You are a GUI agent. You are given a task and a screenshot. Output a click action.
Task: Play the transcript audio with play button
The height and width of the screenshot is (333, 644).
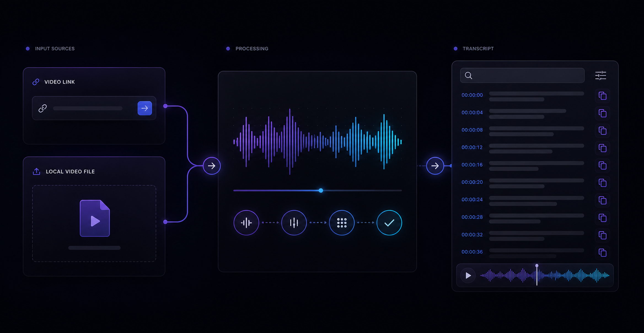pyautogui.click(x=468, y=275)
